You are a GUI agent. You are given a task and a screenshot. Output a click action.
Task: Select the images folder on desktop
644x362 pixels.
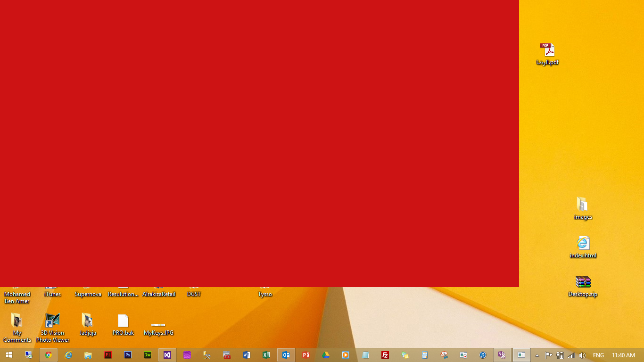(583, 208)
